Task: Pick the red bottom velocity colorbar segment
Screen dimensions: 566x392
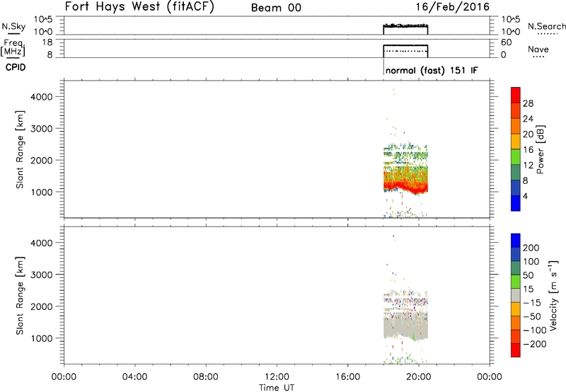Action: pyautogui.click(x=516, y=350)
